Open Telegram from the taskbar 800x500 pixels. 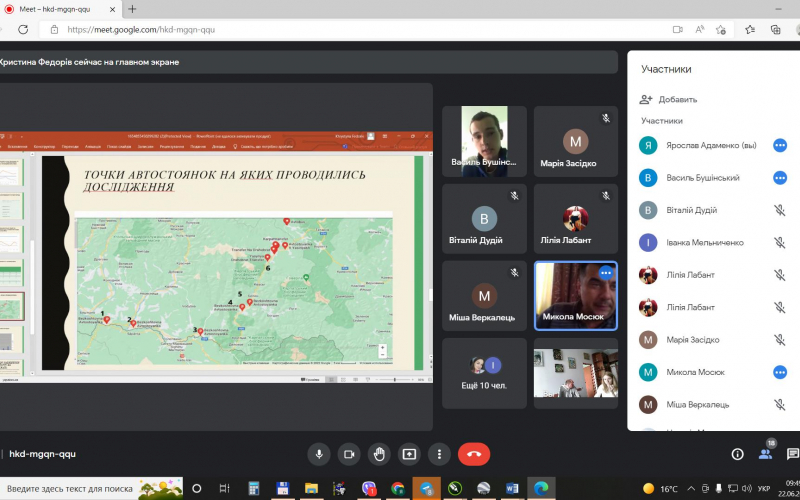(427, 489)
